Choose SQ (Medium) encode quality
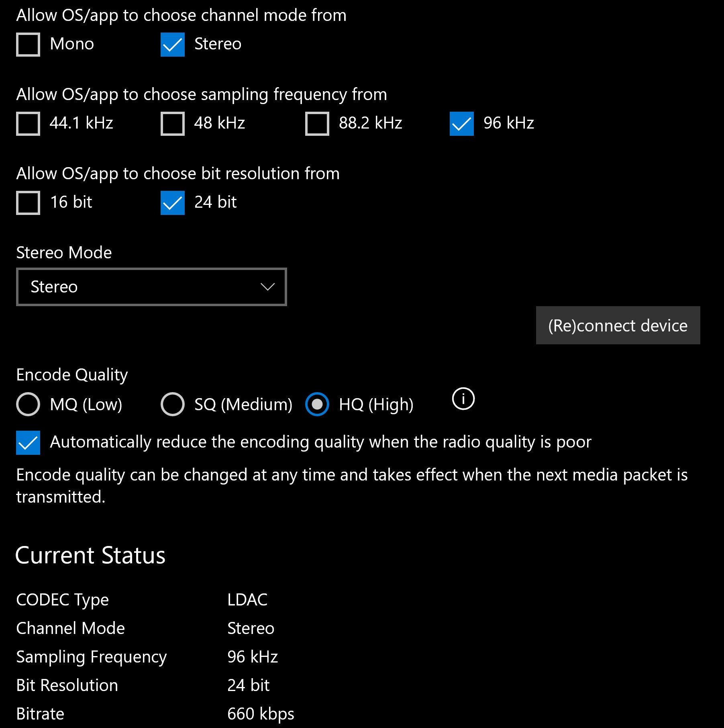The height and width of the screenshot is (728, 724). tap(173, 404)
